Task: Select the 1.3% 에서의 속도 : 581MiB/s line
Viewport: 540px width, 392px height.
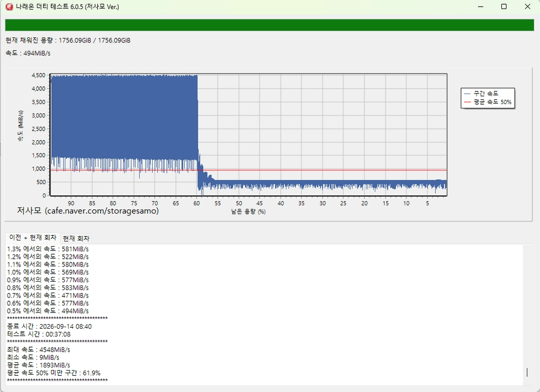Action: tap(48, 249)
